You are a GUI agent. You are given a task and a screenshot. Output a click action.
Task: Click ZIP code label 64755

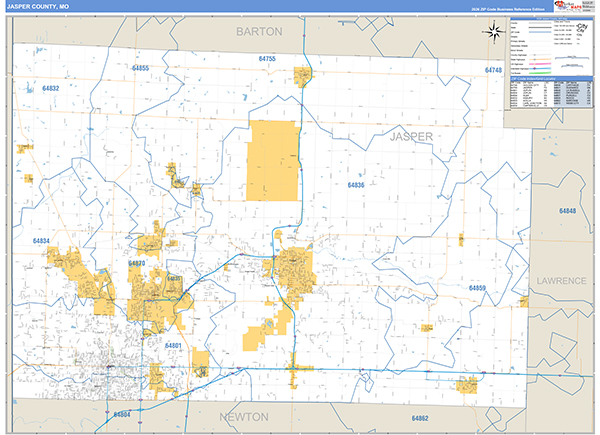tap(267, 59)
